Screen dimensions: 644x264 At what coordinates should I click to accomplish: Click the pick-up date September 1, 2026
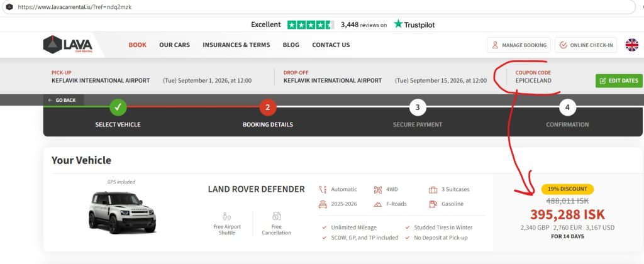tap(207, 80)
